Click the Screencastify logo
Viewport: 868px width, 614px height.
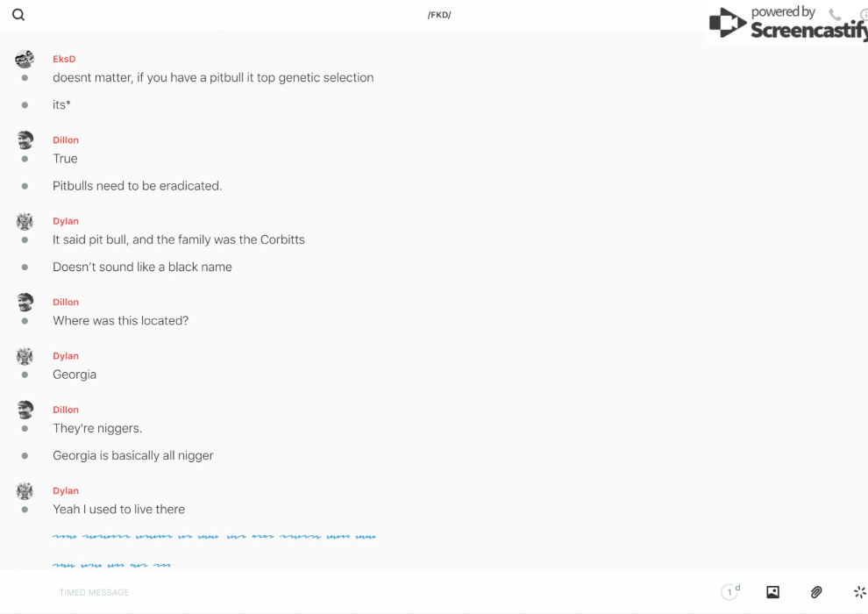pyautogui.click(x=786, y=25)
